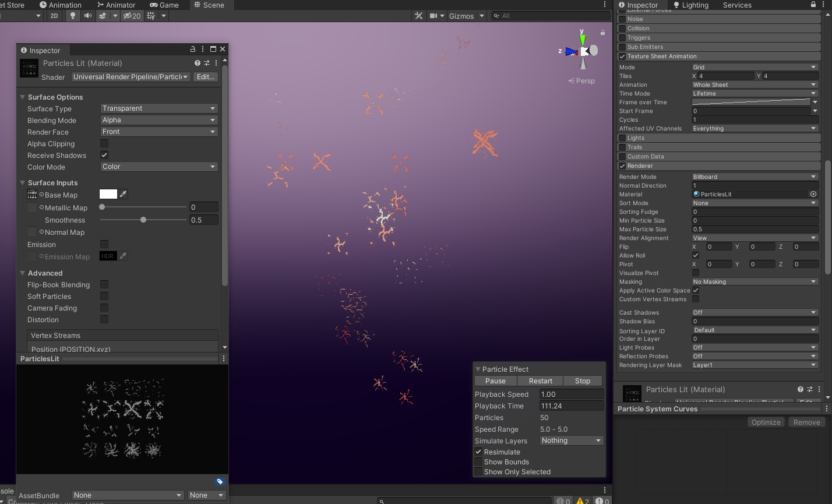Toggle the scene grid visibility icon
The height and width of the screenshot is (504, 832).
tap(151, 16)
